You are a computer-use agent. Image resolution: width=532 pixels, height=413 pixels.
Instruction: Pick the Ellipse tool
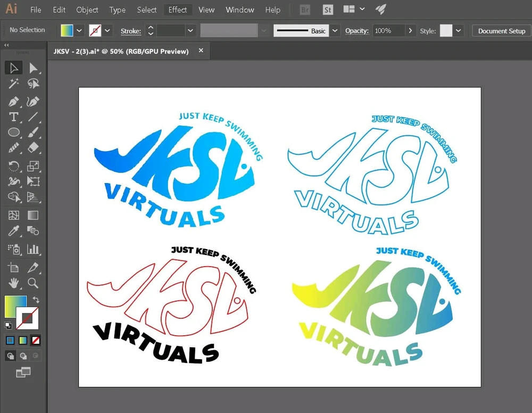click(14, 133)
